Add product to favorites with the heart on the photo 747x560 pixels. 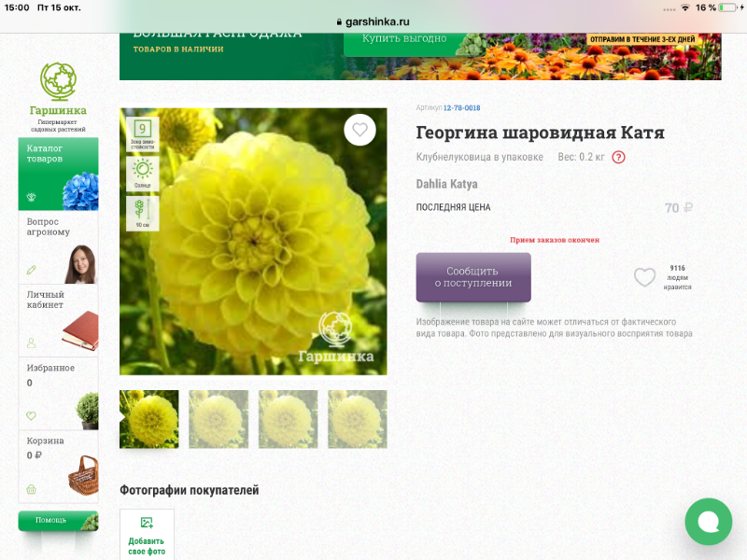point(359,129)
